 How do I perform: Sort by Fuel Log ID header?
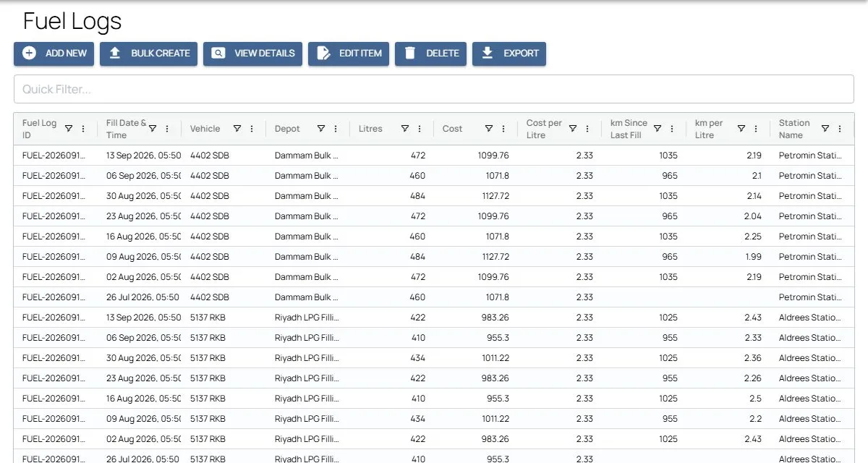coord(40,129)
